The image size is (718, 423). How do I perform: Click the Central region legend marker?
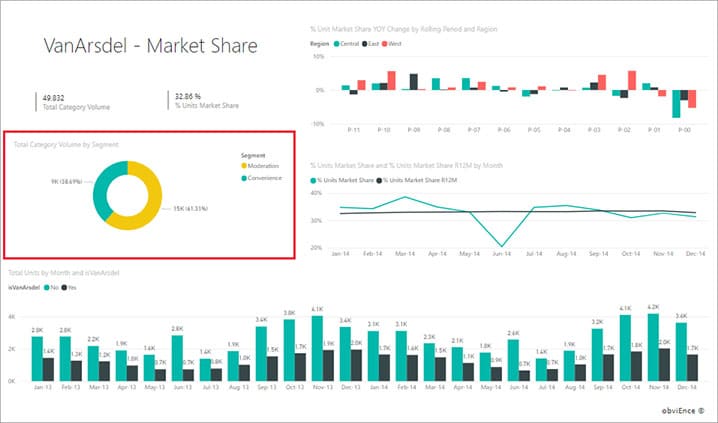pos(337,44)
